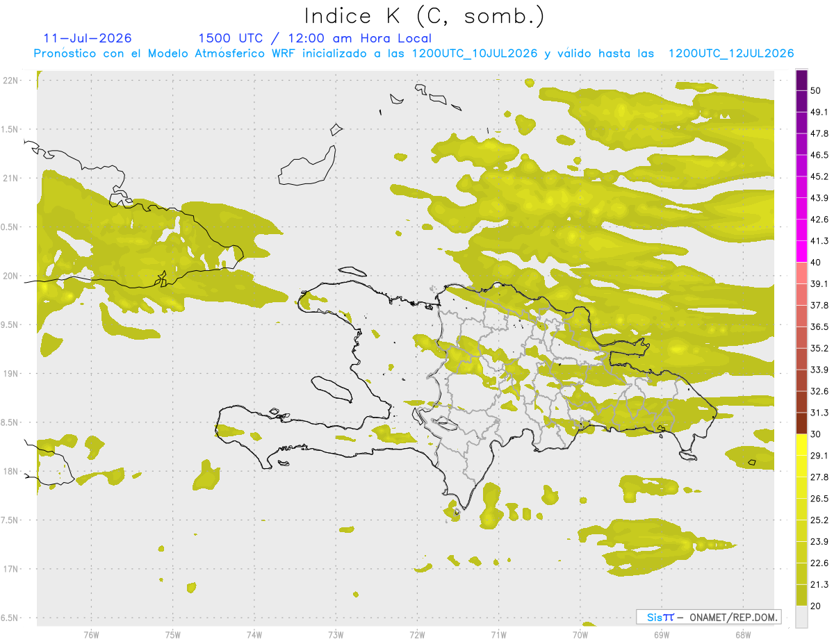
Task: Click the '72W' longitude label
Action: [417, 635]
